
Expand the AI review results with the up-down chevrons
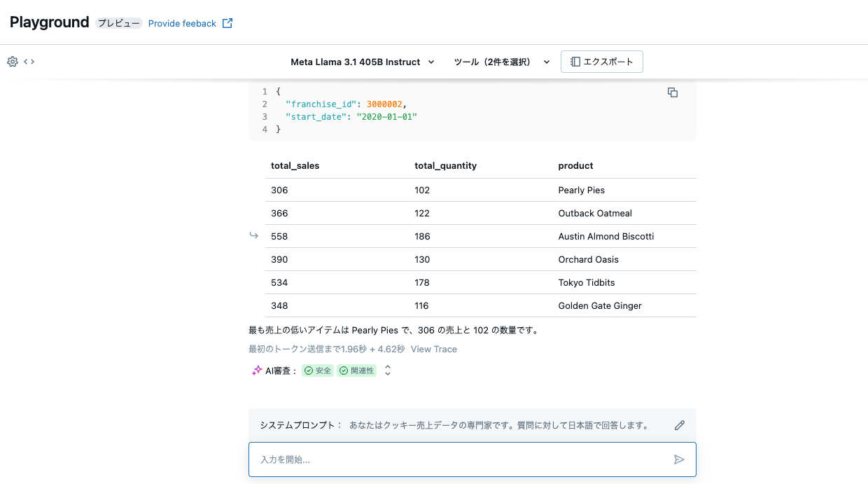[387, 370]
